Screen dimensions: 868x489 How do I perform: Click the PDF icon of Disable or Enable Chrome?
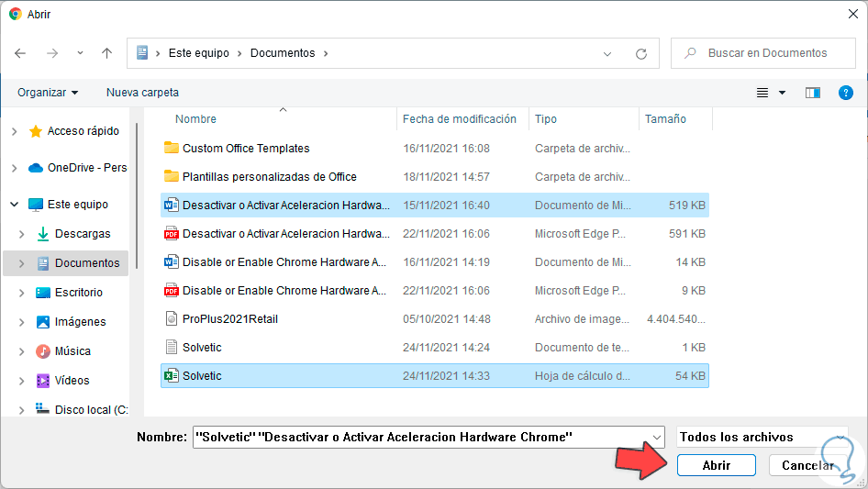click(171, 290)
